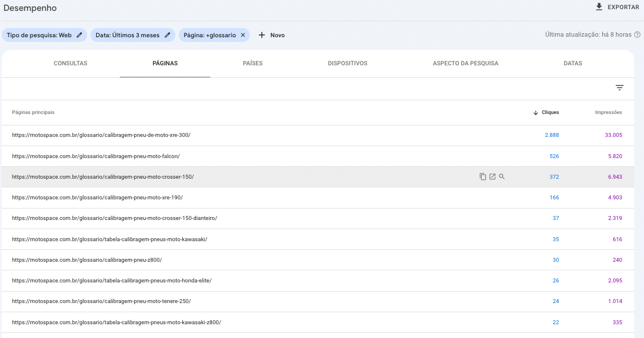The height and width of the screenshot is (338, 644).
Task: Click the Exportar download icon
Action: click(599, 7)
